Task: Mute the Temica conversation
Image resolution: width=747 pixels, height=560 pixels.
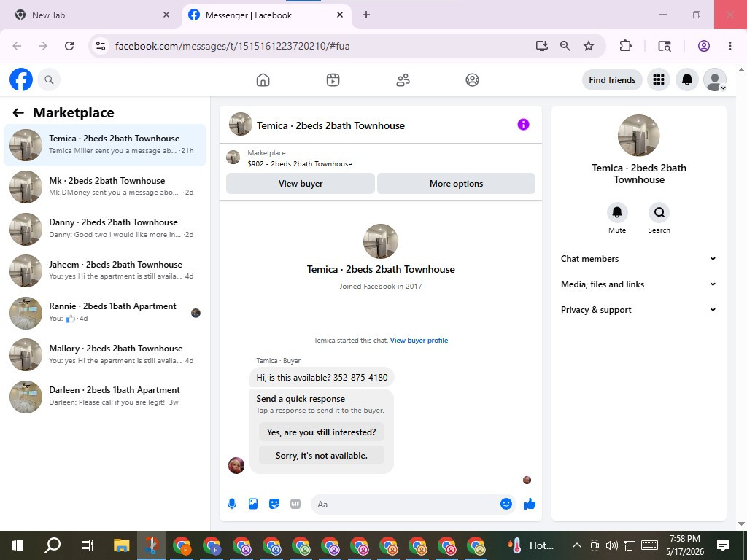Action: pos(617,212)
